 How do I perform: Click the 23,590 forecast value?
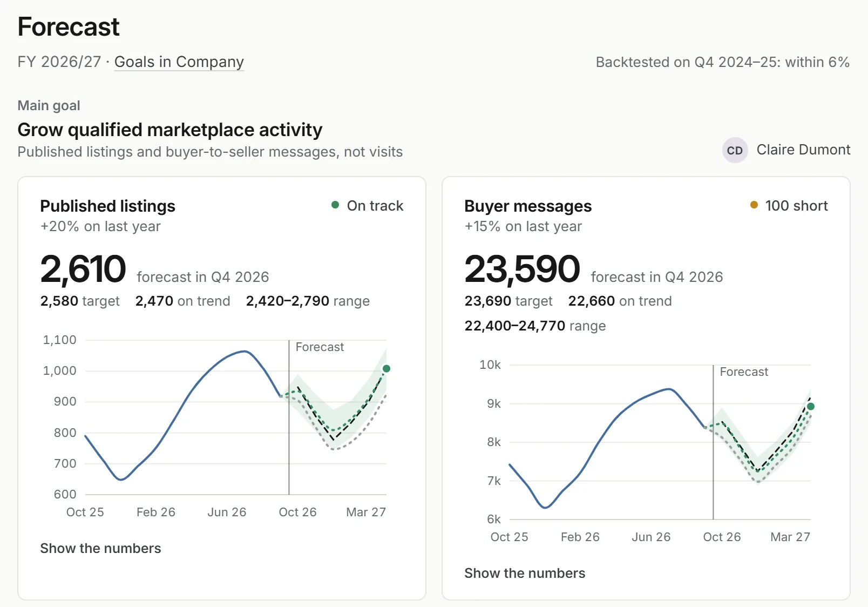click(522, 269)
